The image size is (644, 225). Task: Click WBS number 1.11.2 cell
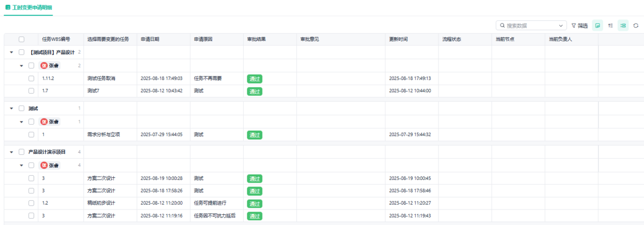click(48, 78)
